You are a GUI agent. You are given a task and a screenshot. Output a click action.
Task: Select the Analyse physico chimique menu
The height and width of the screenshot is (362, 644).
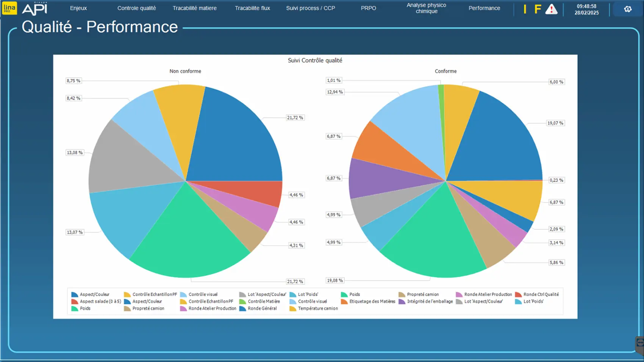(x=426, y=8)
